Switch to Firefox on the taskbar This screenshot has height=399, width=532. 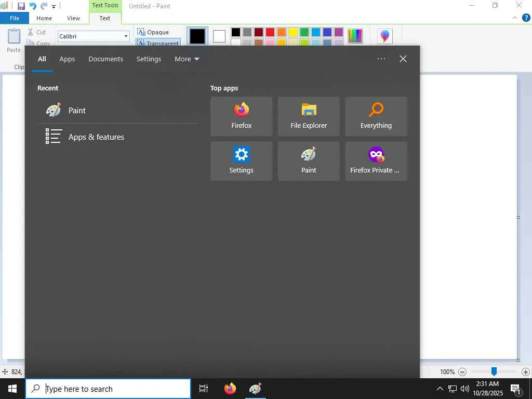(230, 389)
